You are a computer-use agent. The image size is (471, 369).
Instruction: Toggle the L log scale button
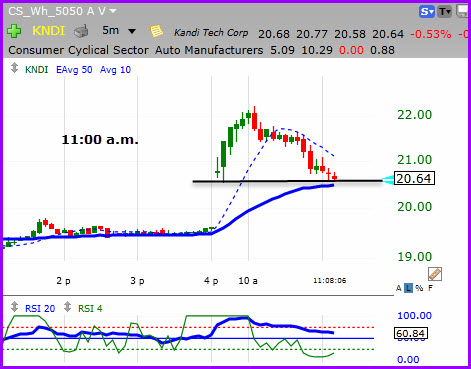click(x=408, y=288)
